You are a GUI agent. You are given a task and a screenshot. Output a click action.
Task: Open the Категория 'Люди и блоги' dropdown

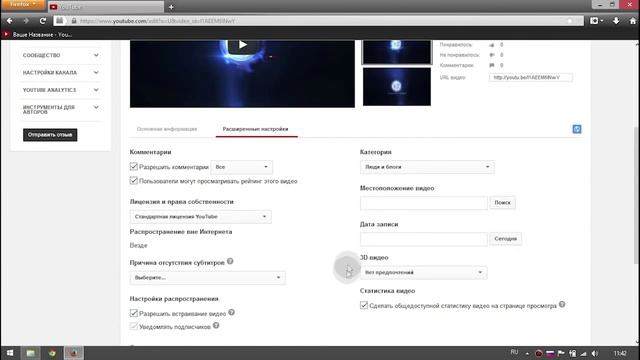point(427,167)
